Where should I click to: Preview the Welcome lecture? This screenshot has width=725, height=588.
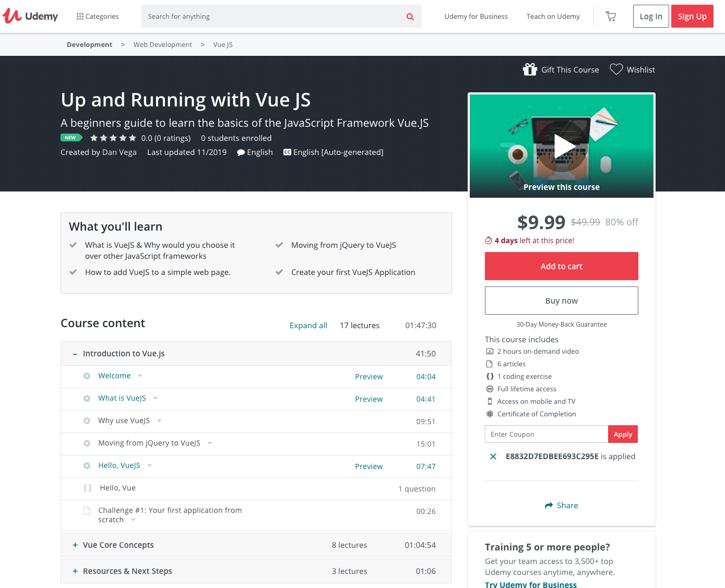(369, 377)
